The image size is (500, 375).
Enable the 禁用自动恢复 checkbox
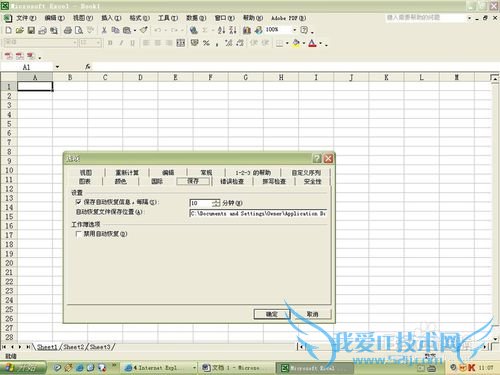(79, 234)
